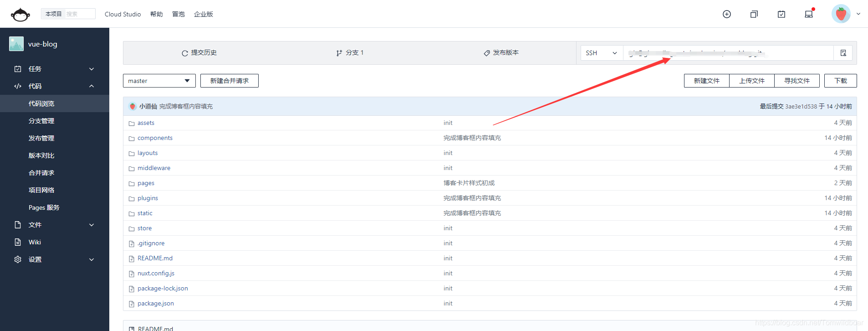Click the package.json file icon
The width and height of the screenshot is (868, 331).
coord(132,304)
